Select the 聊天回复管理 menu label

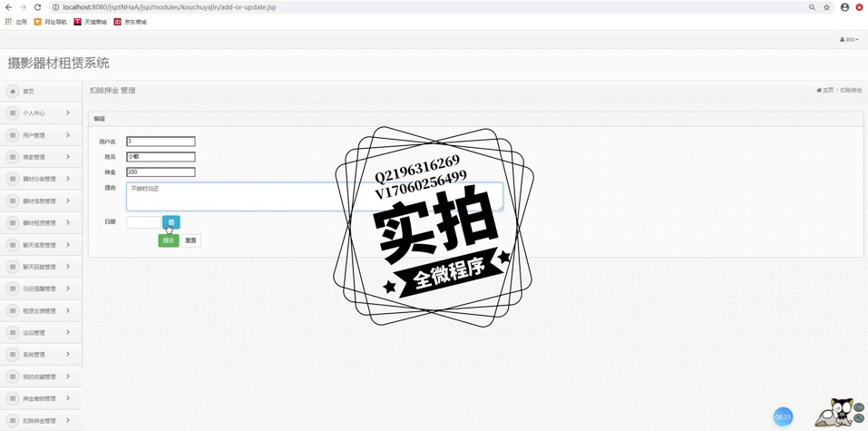(39, 267)
